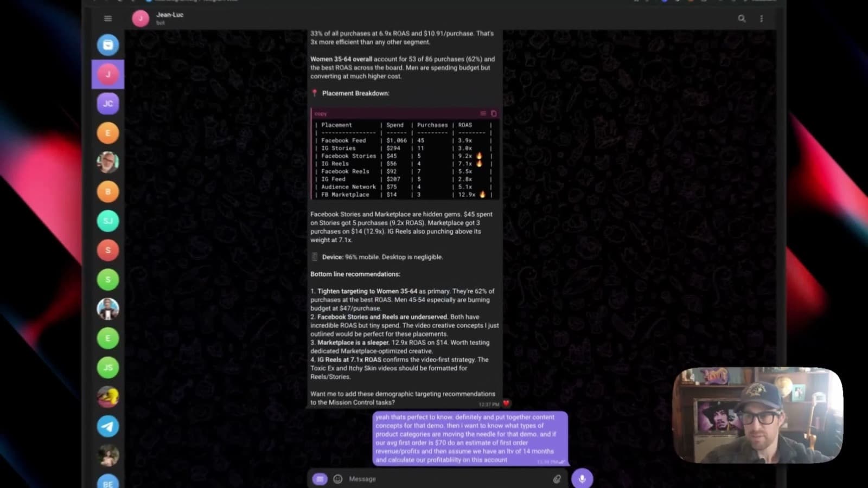The width and height of the screenshot is (868, 488).
Task: Open the photo avatar chat above BE
Action: (x=108, y=455)
